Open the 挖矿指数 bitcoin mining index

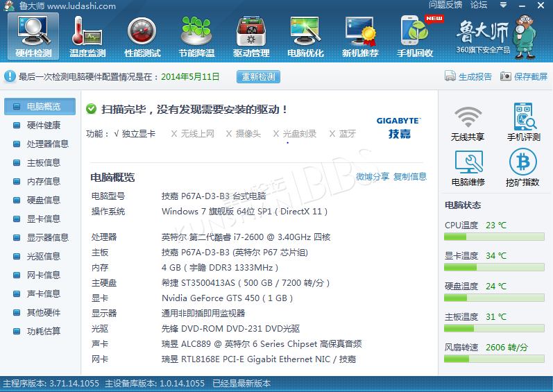pos(523,169)
